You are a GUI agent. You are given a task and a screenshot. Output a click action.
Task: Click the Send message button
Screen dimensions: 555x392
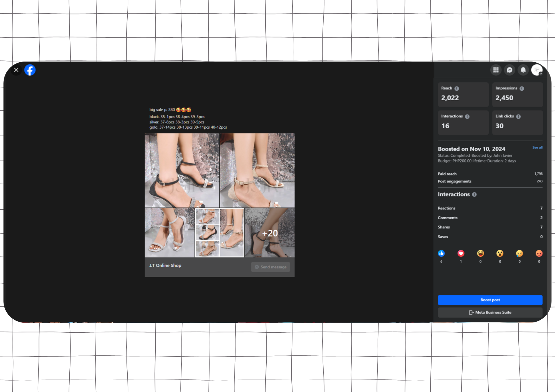click(x=271, y=267)
